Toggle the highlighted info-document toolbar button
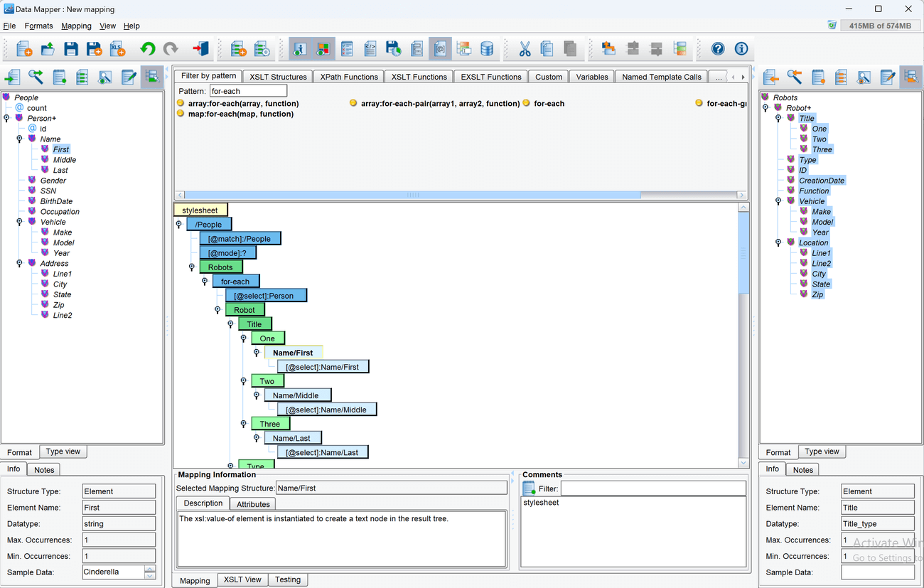 [300, 48]
